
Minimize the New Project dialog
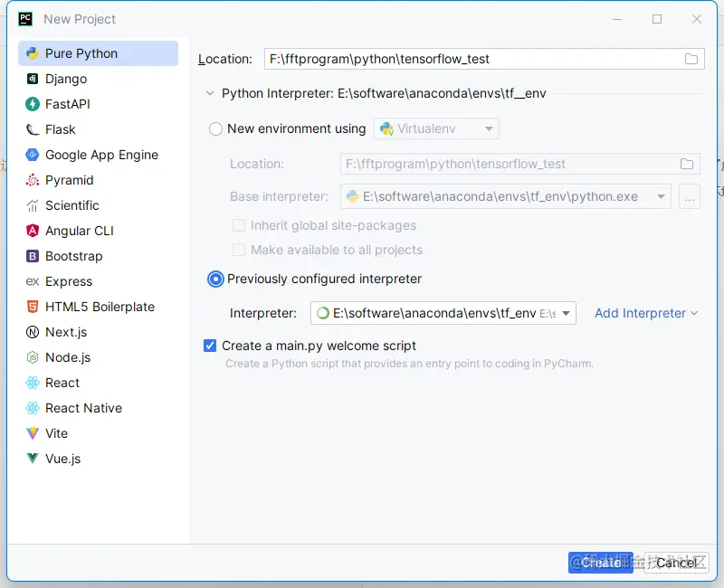617,19
